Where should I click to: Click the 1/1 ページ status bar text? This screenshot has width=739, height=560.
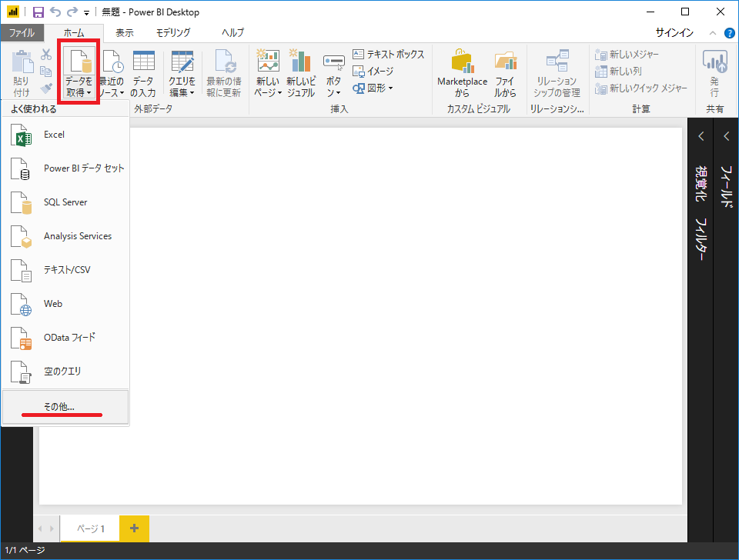click(25, 550)
